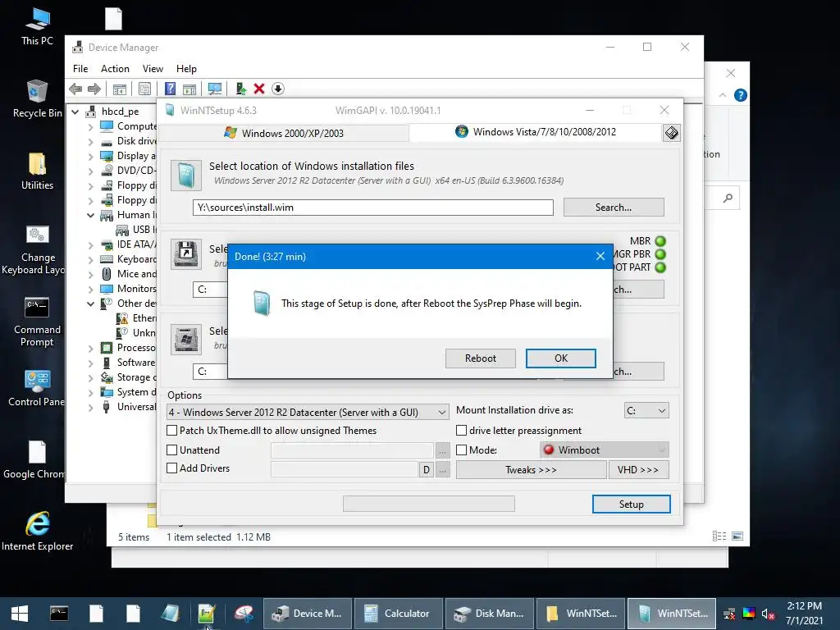
Task: Collapse Human Interface Devices tree node
Action: coord(90,216)
